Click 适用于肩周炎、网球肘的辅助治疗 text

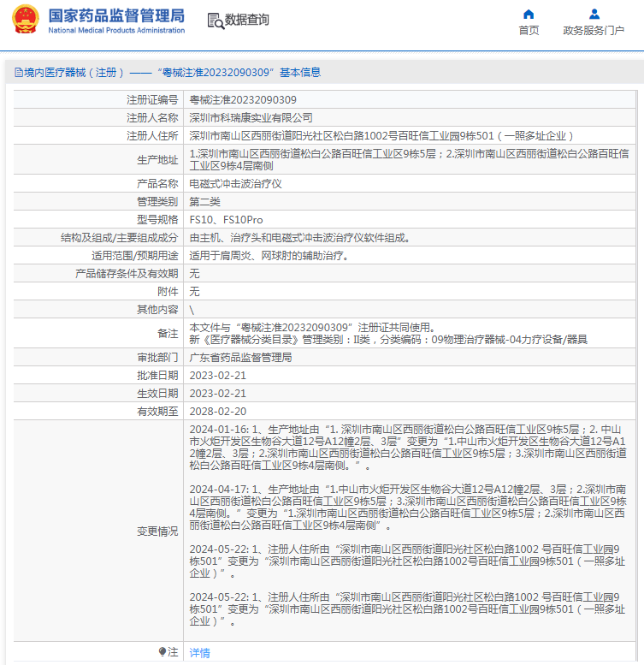(x=269, y=256)
